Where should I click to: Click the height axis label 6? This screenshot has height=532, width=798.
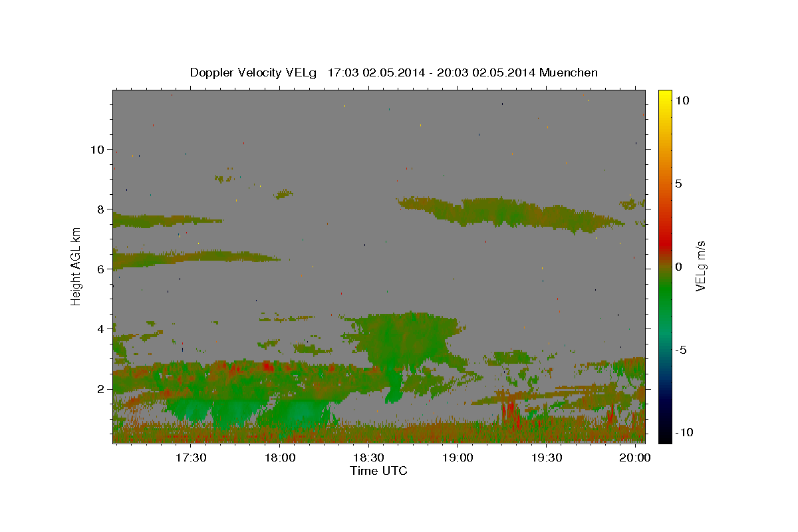pos(100,269)
